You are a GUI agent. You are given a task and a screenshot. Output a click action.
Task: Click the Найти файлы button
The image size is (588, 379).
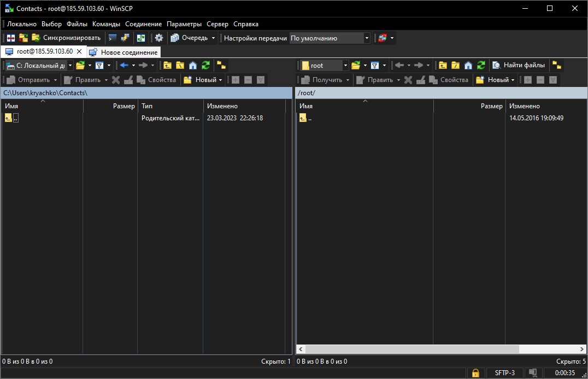[519, 65]
